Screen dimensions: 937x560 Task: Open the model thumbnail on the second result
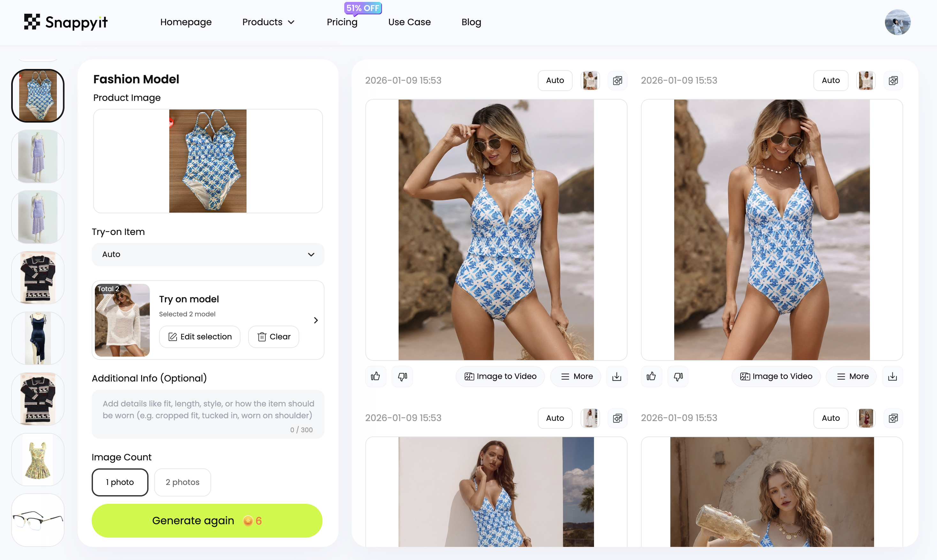coord(866,80)
